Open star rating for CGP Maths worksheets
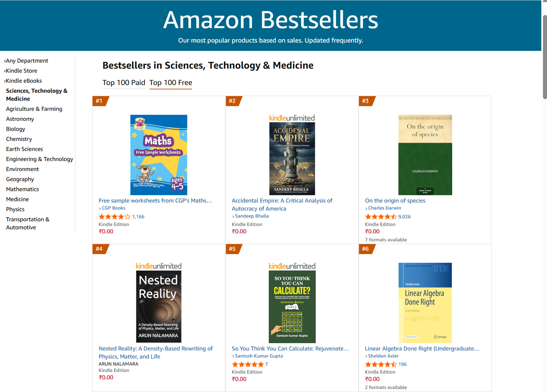 click(114, 217)
